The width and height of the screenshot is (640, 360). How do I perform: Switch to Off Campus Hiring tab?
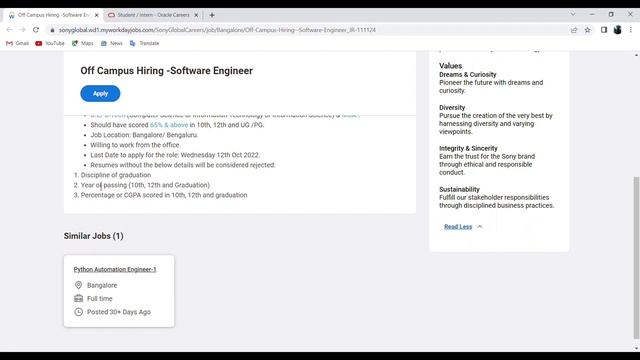click(53, 15)
